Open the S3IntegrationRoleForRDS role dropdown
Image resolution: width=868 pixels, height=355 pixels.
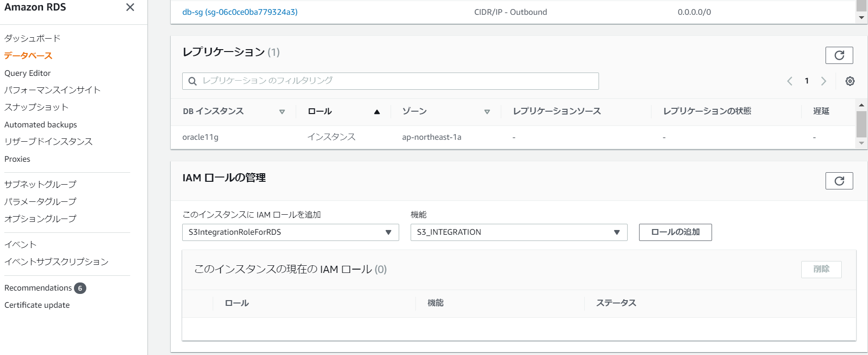(290, 232)
